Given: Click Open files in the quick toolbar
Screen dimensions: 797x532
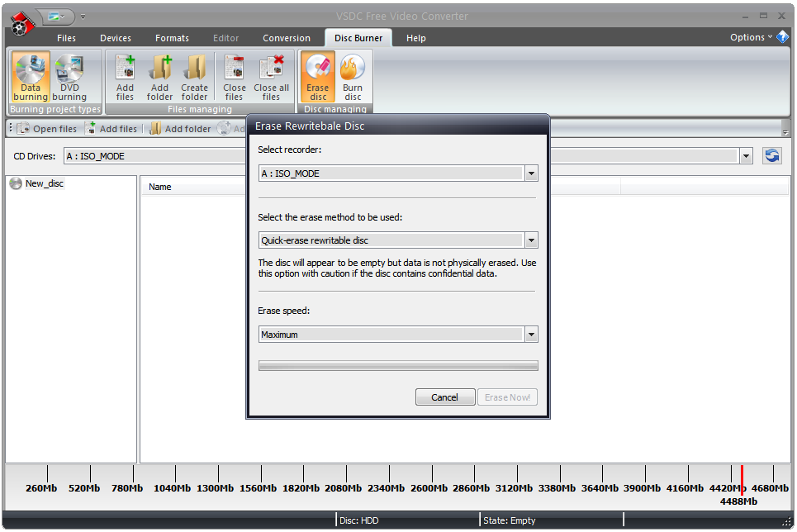Looking at the screenshot, I should [x=47, y=129].
